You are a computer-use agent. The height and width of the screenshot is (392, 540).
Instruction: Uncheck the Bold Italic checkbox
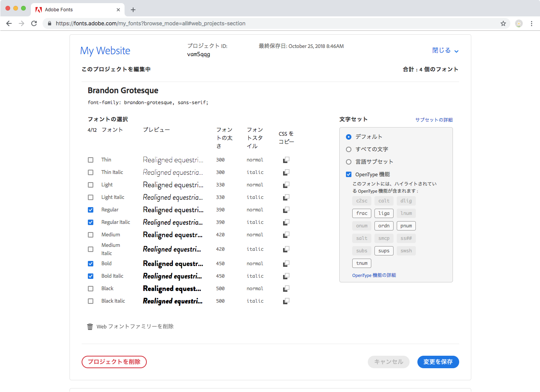[91, 276]
